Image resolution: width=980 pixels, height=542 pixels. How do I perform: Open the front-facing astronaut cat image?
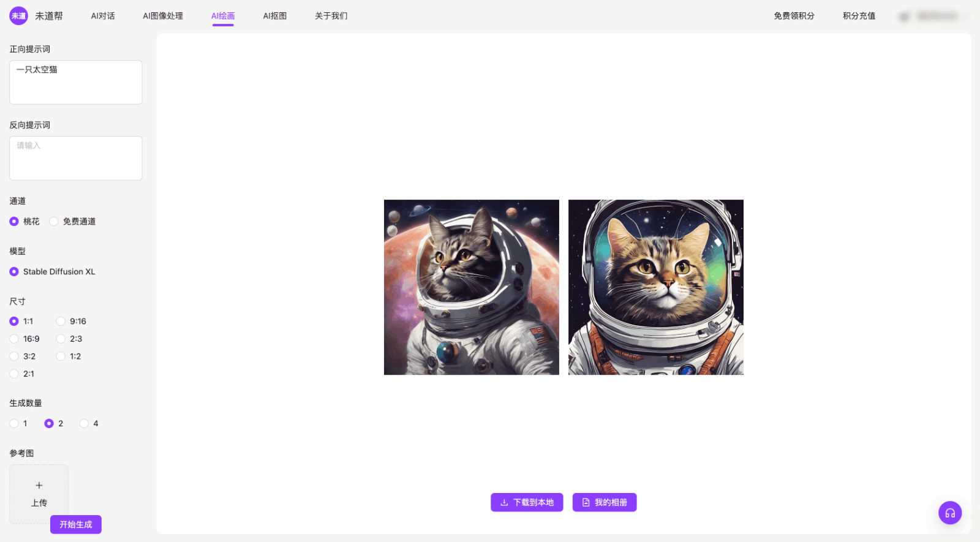tap(656, 287)
